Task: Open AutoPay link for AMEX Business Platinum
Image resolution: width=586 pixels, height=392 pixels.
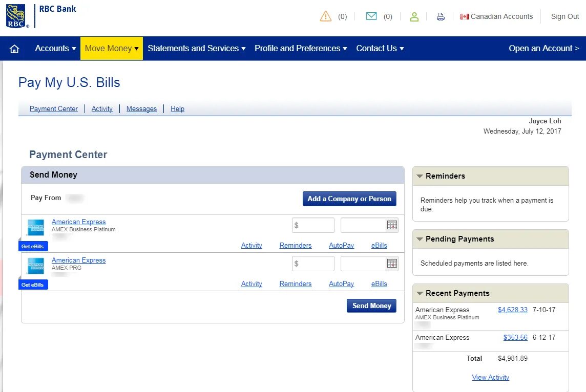Action: (x=341, y=245)
